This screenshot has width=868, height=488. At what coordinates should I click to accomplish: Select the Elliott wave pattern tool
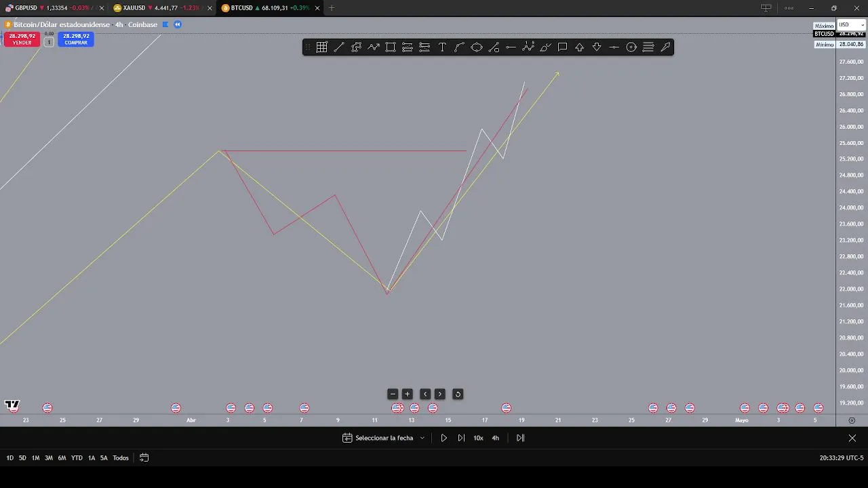(528, 47)
